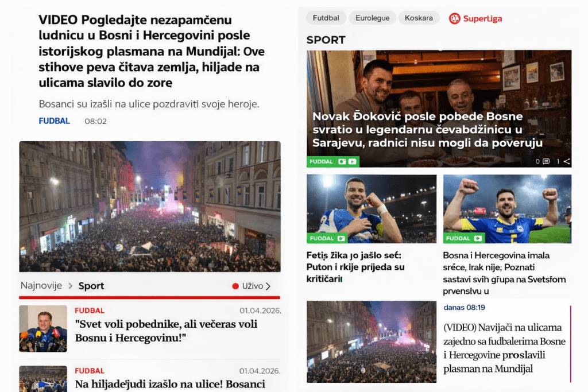Select the Eurolegue category pill
Screen dimensions: 588x392
pos(372,18)
